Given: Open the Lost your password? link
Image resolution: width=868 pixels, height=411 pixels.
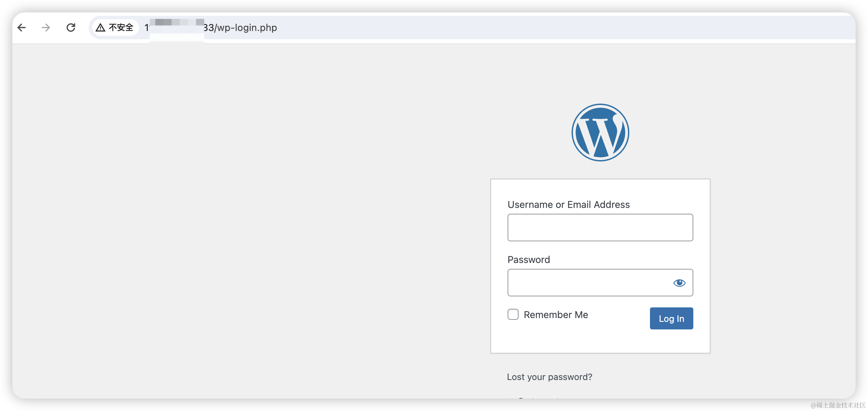Looking at the screenshot, I should pos(549,377).
